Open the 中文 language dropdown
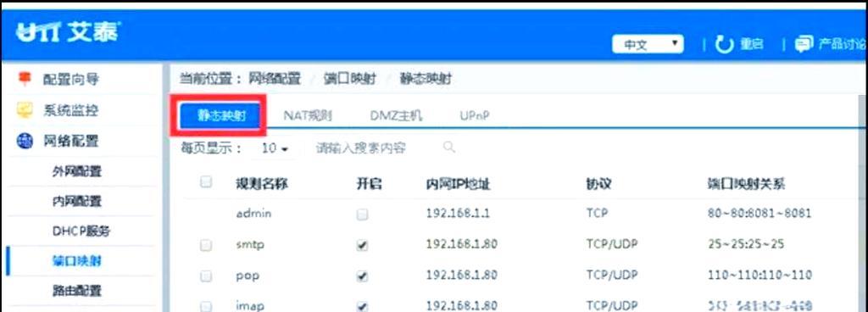Image resolution: width=868 pixels, height=312 pixels. [647, 45]
